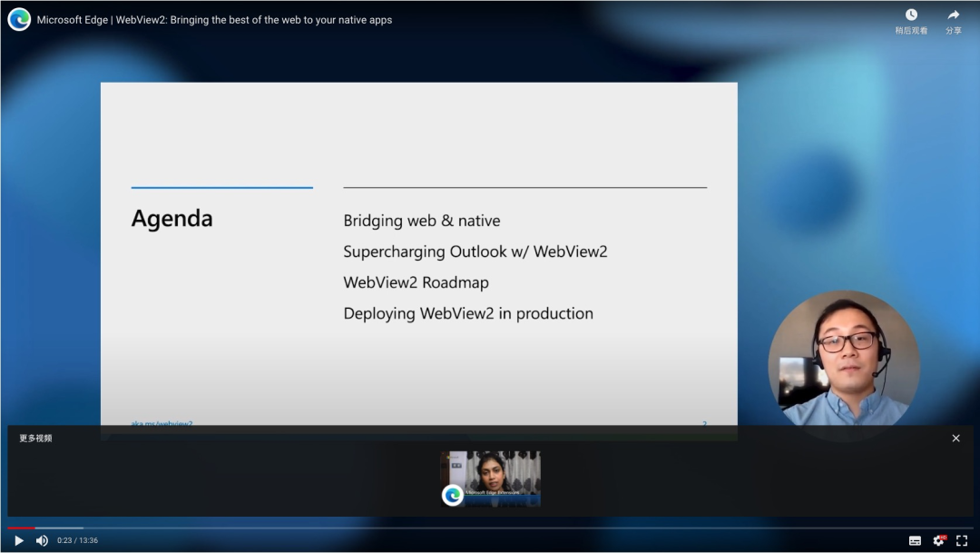Click the Agenda heading on the slide

171,219
